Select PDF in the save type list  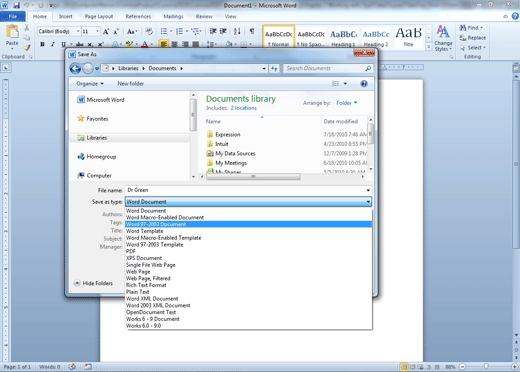tap(248, 251)
